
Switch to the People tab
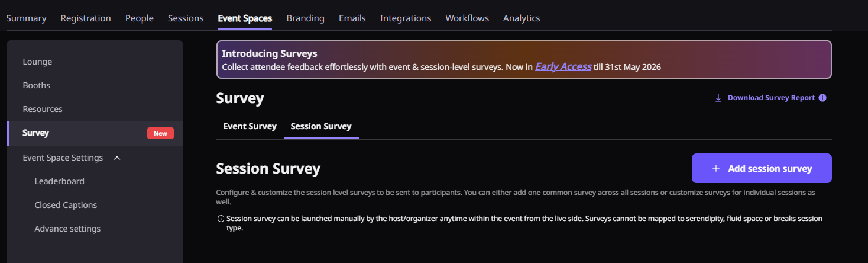click(x=140, y=18)
